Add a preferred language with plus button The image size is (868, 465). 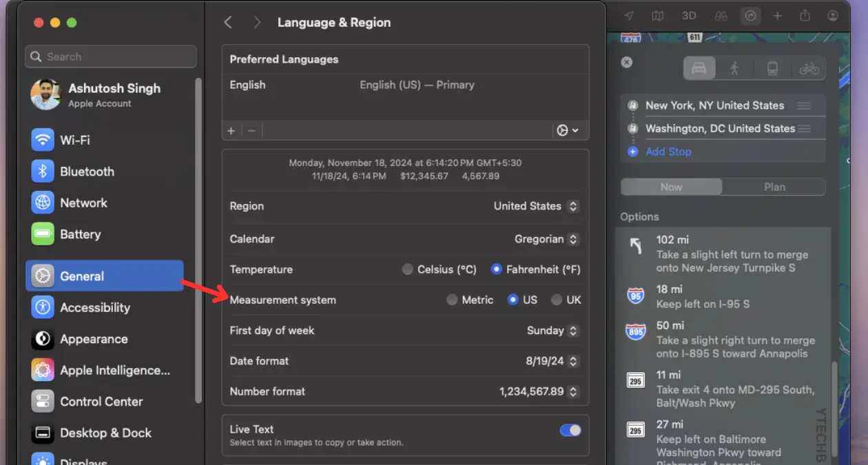tap(231, 130)
